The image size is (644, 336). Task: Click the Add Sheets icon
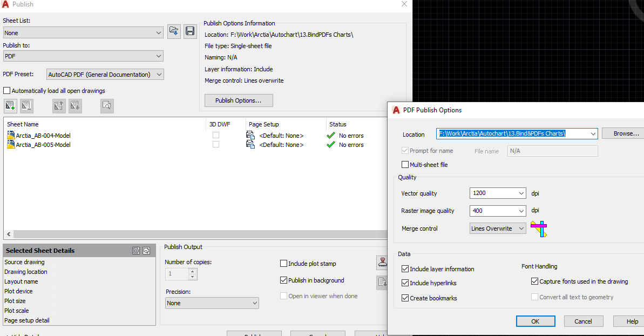point(11,106)
